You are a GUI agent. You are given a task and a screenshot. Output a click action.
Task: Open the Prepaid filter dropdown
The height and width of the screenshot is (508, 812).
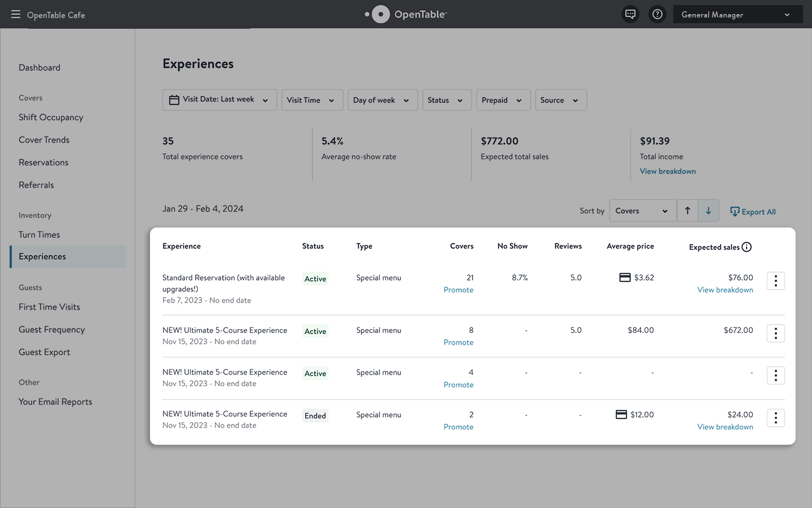pos(503,100)
